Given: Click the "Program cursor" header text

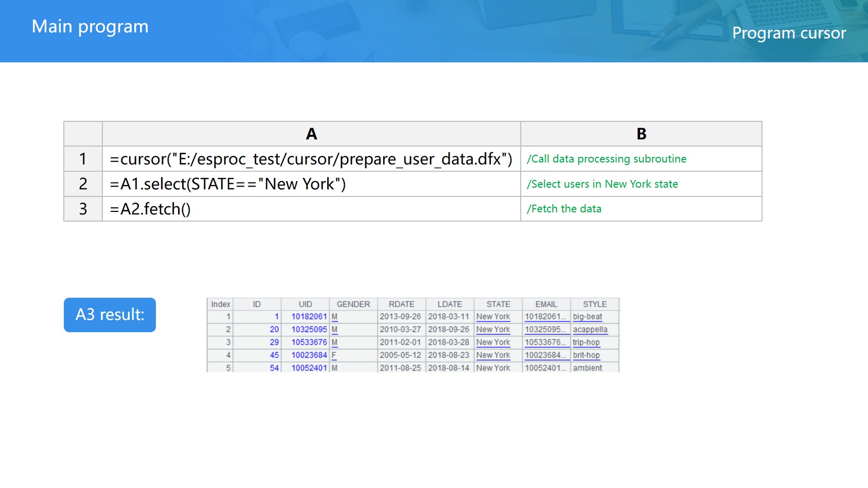Looking at the screenshot, I should [x=789, y=33].
